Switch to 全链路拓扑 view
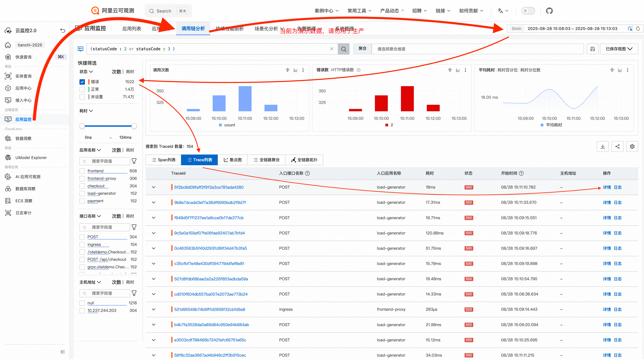This screenshot has width=644, height=362. (304, 160)
